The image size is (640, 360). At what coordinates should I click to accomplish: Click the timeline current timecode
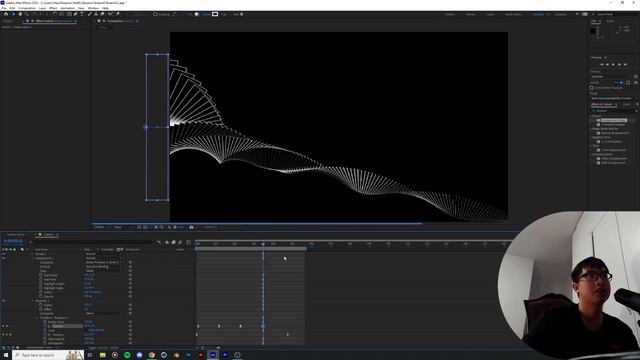point(13,241)
